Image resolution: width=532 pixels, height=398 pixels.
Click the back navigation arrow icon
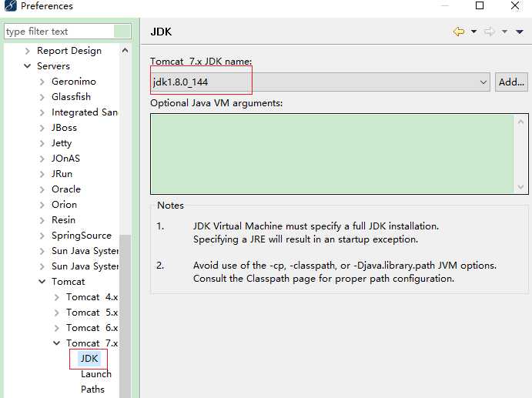pos(459,32)
